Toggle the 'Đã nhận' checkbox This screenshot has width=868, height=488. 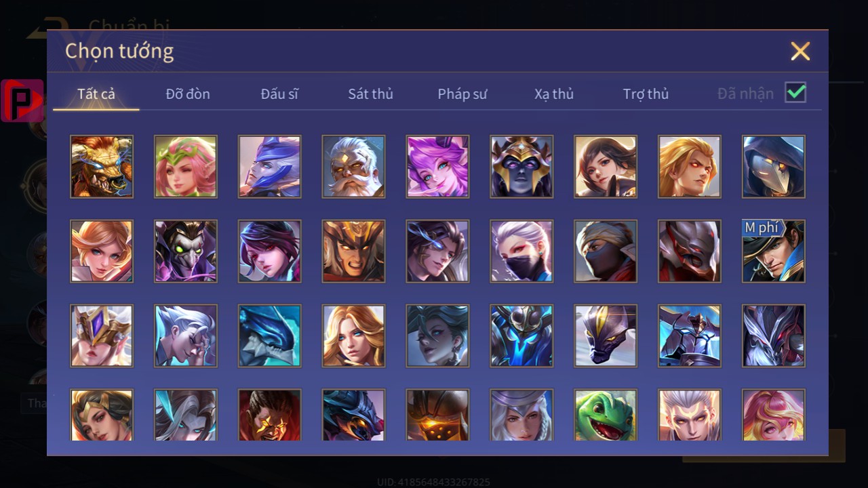coord(795,93)
